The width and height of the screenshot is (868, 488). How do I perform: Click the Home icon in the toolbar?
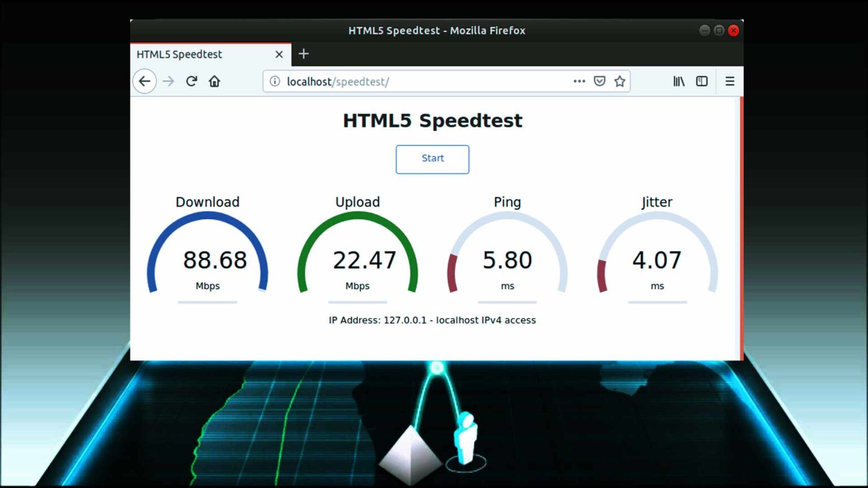click(215, 81)
